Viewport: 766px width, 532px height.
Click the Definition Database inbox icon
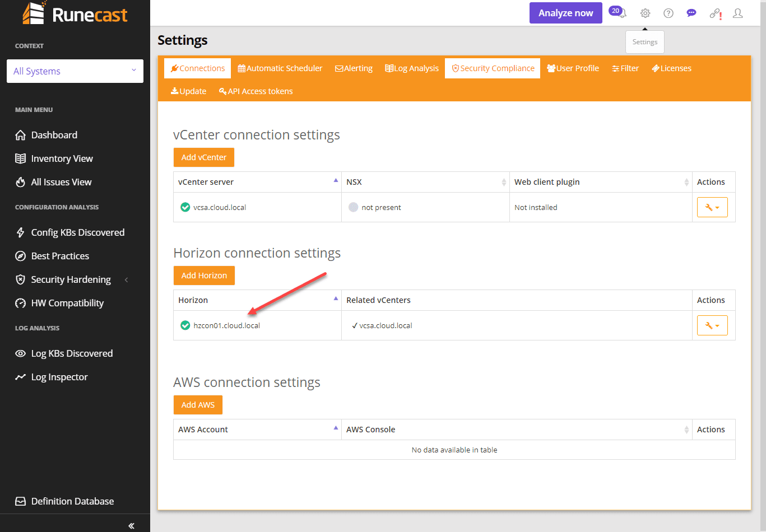21,501
